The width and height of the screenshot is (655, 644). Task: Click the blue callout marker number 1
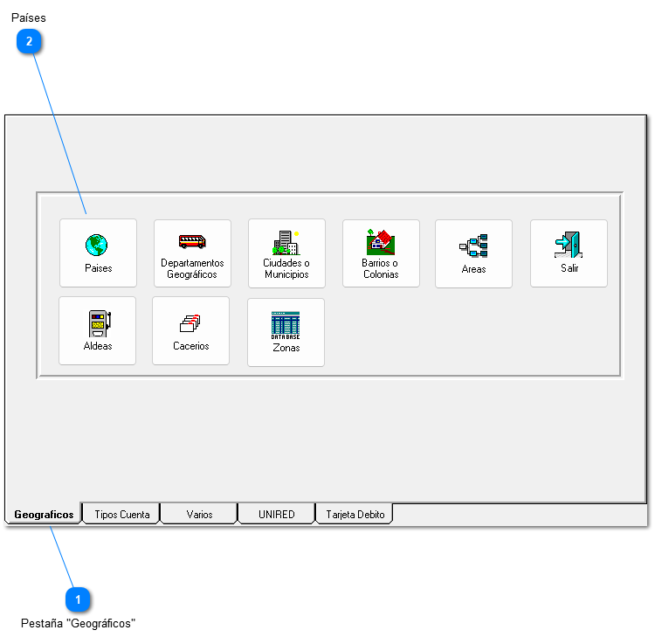click(x=78, y=599)
